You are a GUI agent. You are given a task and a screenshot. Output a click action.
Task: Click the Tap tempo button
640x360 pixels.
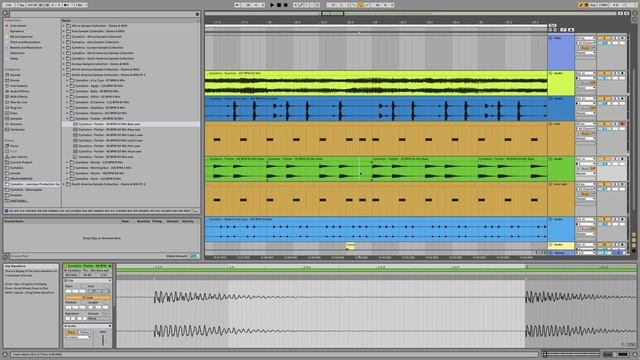point(22,5)
